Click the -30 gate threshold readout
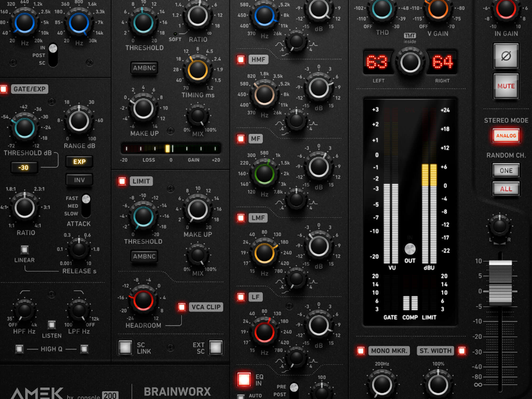Screen dimensions: 532x399 pos(24,167)
